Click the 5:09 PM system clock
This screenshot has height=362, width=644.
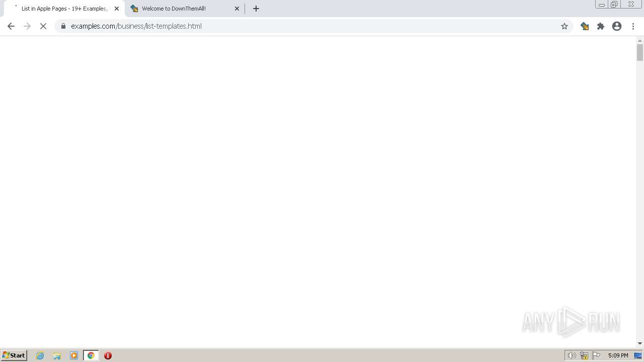(x=618, y=355)
